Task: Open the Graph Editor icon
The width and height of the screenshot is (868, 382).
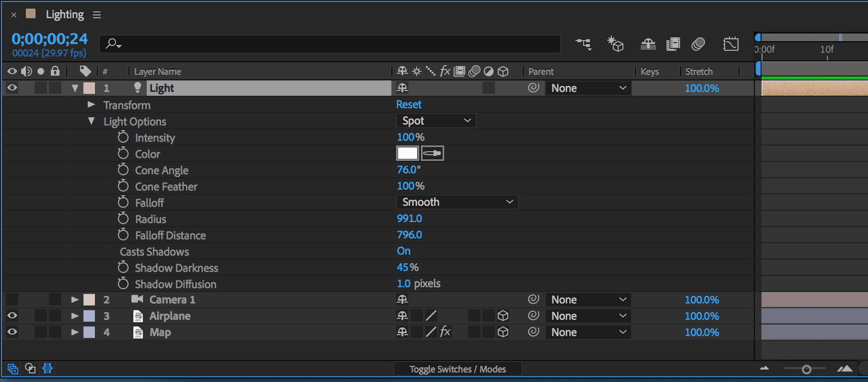Action: [731, 44]
